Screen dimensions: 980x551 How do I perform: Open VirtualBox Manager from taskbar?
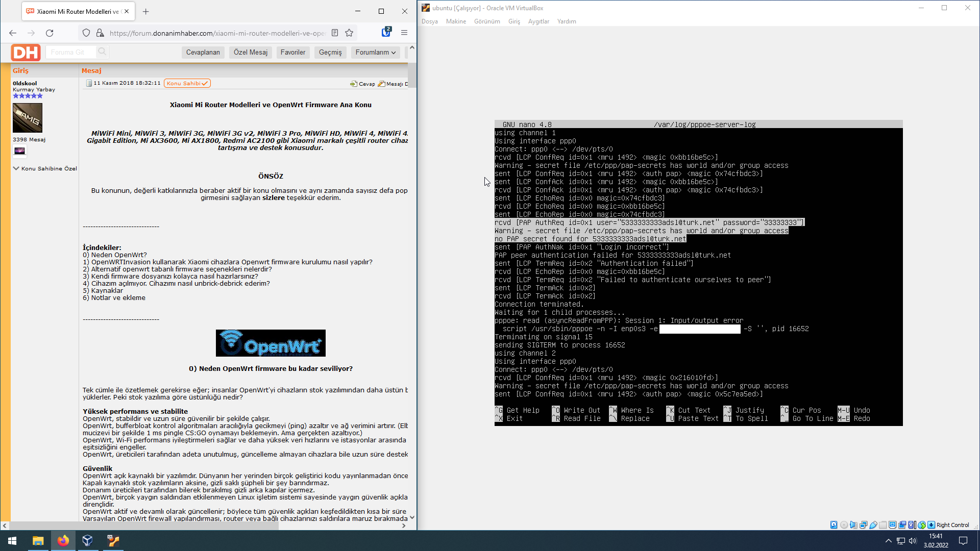[x=88, y=541]
